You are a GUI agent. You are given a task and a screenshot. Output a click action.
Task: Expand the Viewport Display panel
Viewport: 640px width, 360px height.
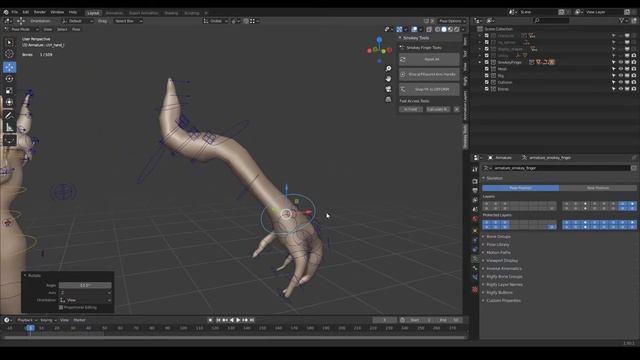pos(502,260)
